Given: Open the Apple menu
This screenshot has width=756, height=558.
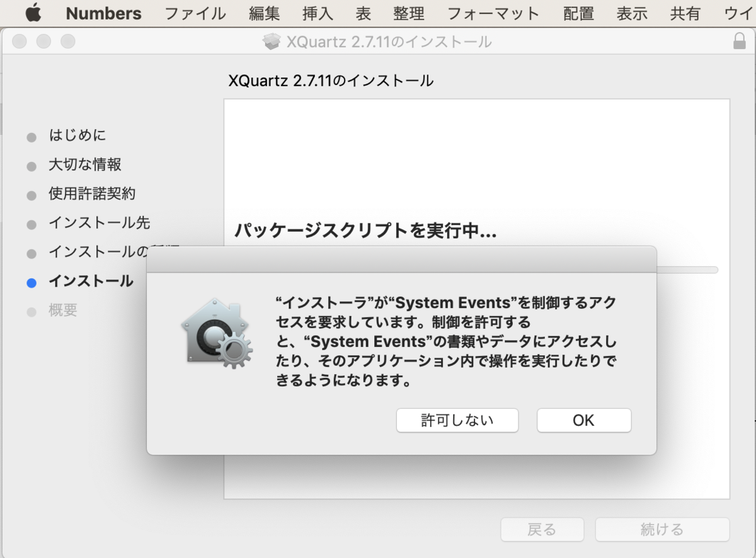Looking at the screenshot, I should click(x=33, y=13).
